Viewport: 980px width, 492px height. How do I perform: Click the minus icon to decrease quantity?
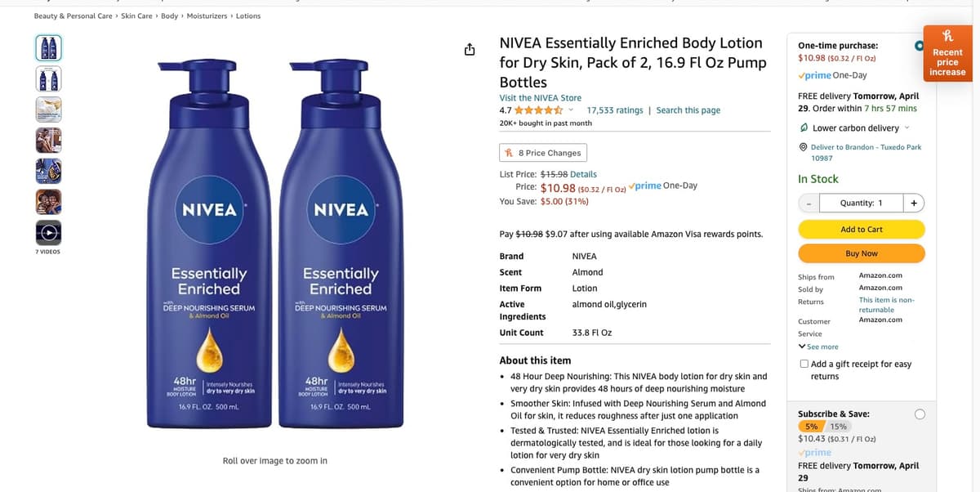808,203
